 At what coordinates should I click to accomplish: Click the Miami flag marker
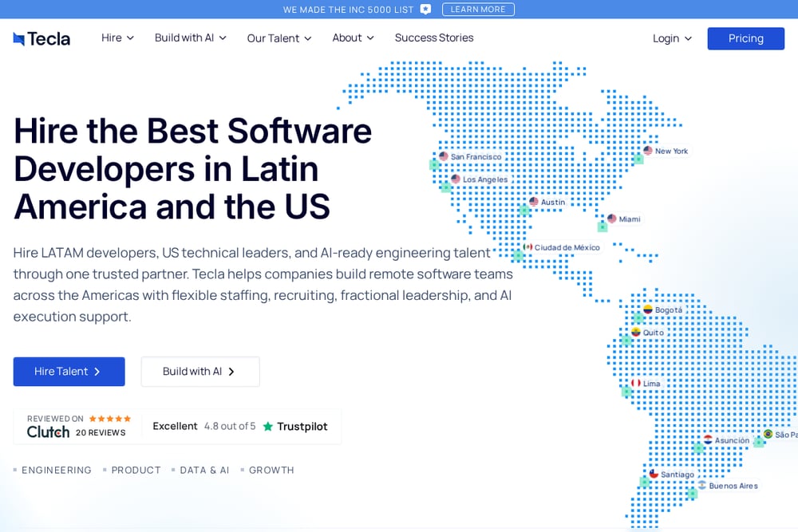click(612, 219)
